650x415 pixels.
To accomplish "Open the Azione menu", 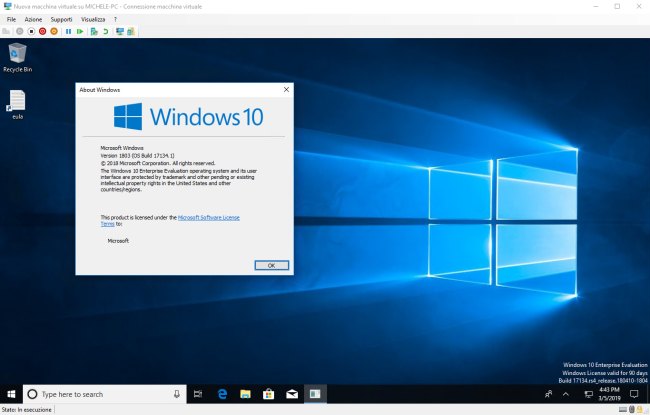I will (x=33, y=19).
